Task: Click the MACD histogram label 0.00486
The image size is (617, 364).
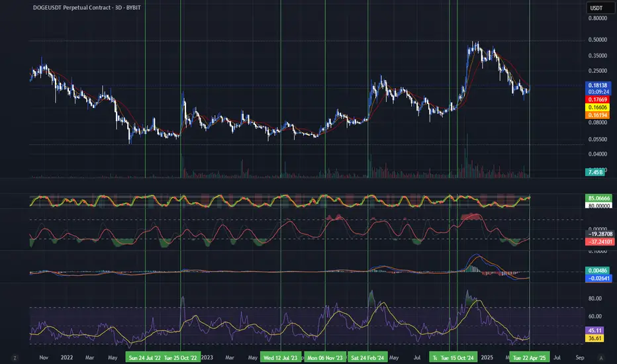Action: [598, 271]
